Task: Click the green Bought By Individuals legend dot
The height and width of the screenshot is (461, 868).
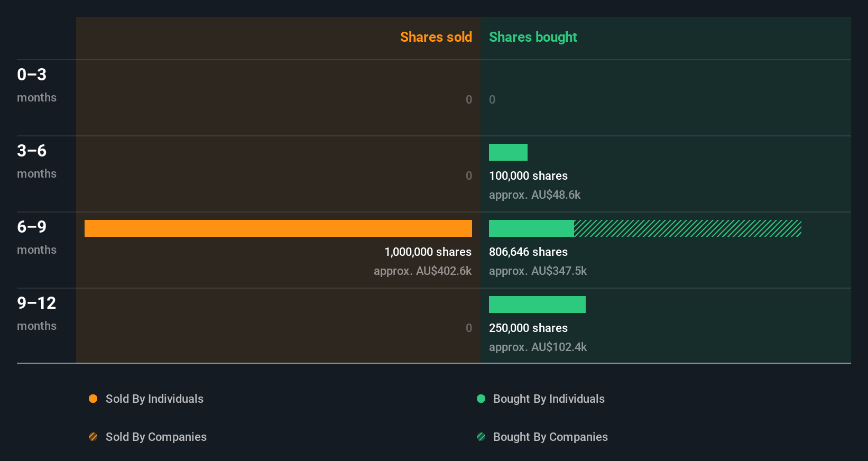Action: [481, 399]
